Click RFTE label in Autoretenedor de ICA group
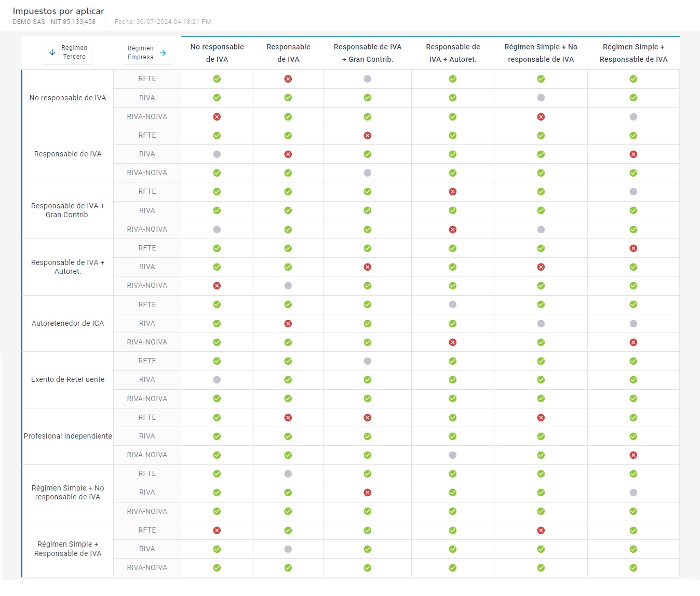This screenshot has height=596, width=700. tap(147, 304)
